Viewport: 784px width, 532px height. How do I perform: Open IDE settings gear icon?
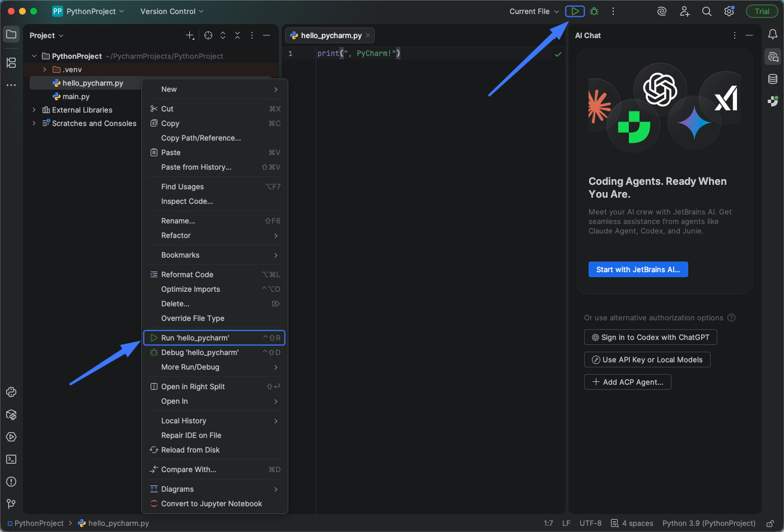729,11
